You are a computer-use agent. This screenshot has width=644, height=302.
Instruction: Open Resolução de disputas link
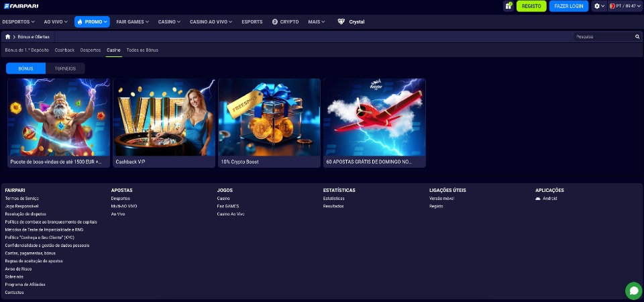click(25, 214)
